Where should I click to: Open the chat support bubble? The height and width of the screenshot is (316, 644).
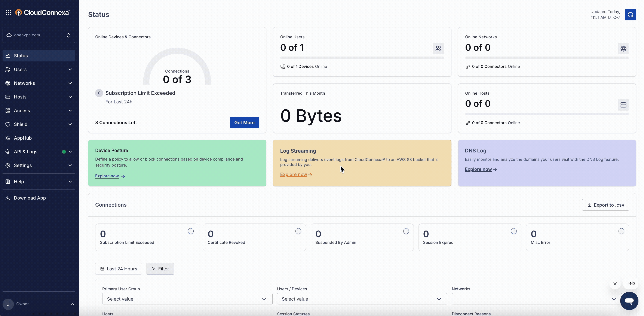629,301
